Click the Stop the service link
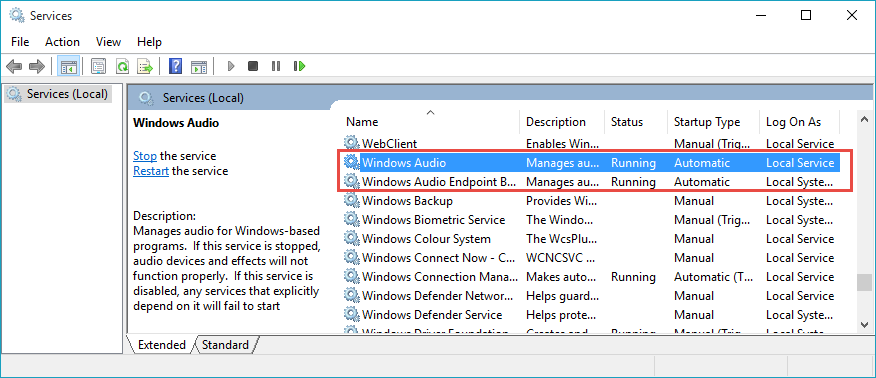 click(x=145, y=156)
